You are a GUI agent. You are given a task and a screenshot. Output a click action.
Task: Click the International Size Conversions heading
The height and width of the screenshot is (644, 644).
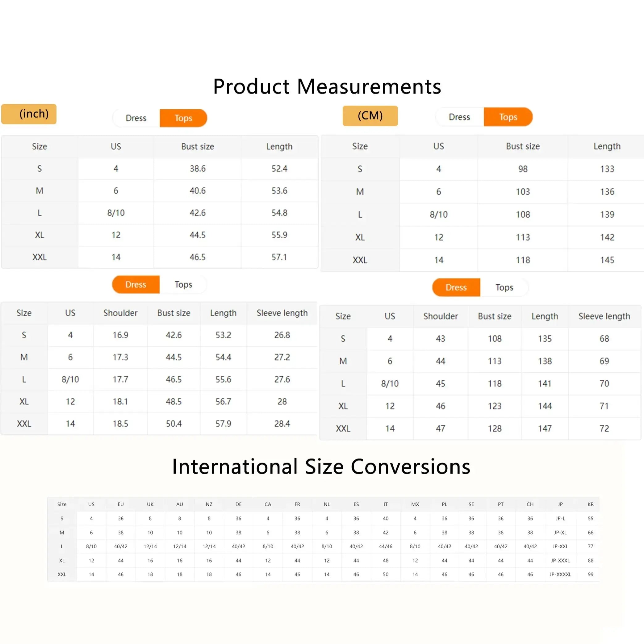click(321, 466)
